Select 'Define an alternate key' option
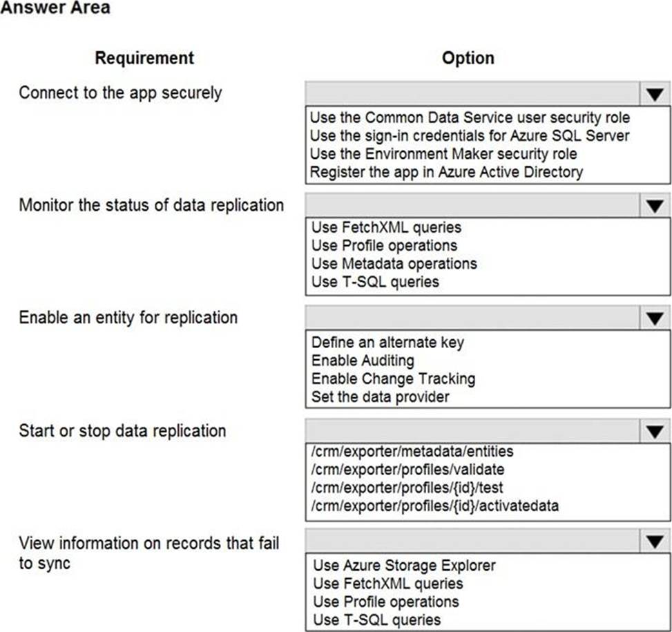This screenshot has height=632, width=672. click(387, 343)
